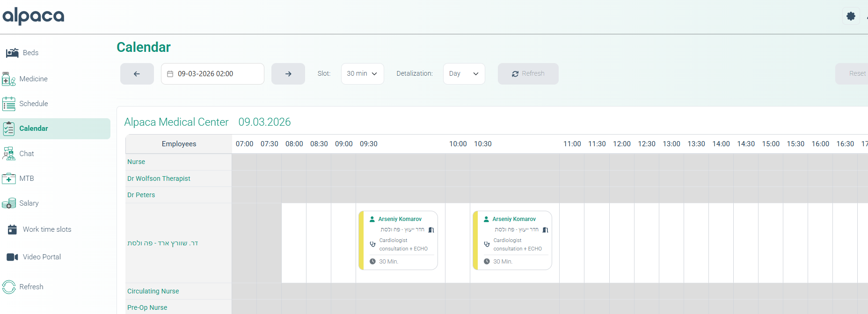The image size is (868, 314).
Task: Open the 09:30 Arseniy Komarov appointment card
Action: click(398, 240)
